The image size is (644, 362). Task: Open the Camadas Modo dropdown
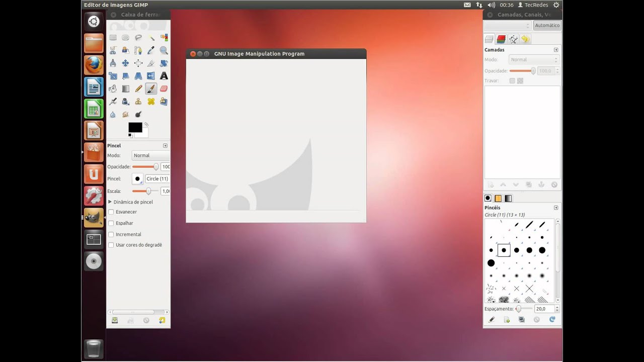coord(534,59)
